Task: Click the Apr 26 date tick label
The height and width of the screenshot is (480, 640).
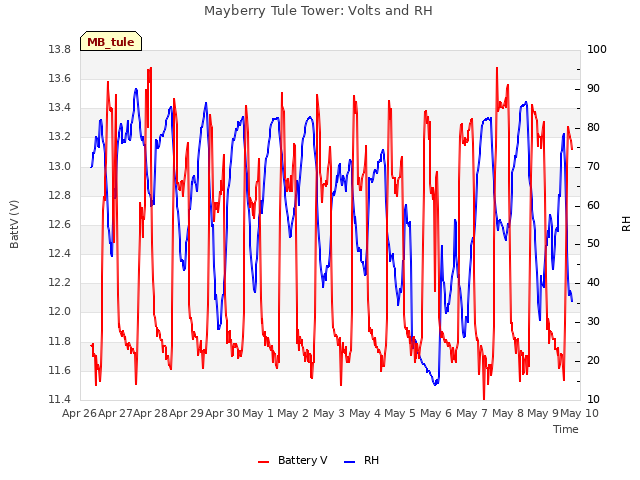Action: tap(79, 413)
